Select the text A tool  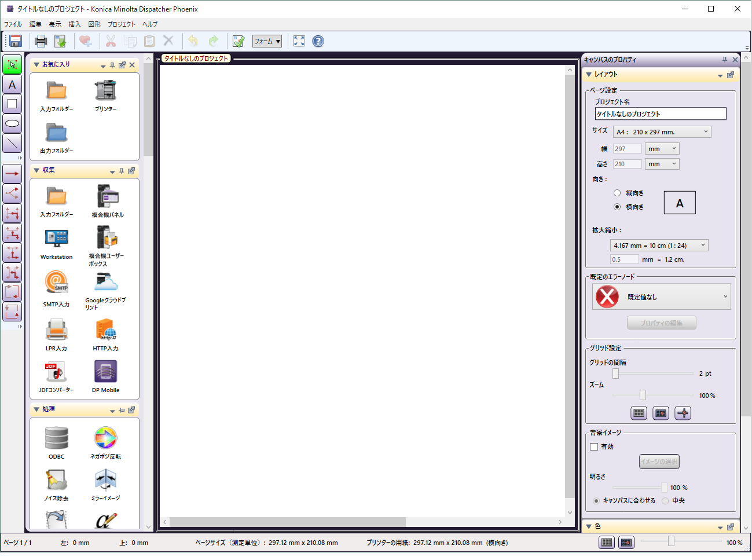pyautogui.click(x=12, y=85)
